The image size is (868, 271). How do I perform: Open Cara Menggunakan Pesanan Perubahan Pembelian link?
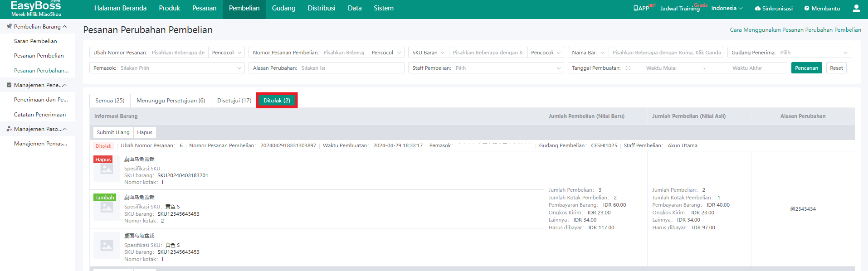click(795, 30)
